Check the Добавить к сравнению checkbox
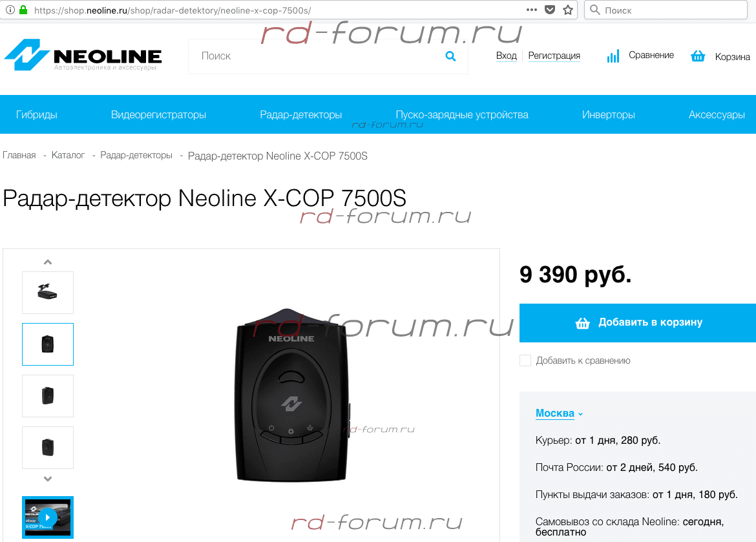The image size is (756, 542). (x=525, y=360)
